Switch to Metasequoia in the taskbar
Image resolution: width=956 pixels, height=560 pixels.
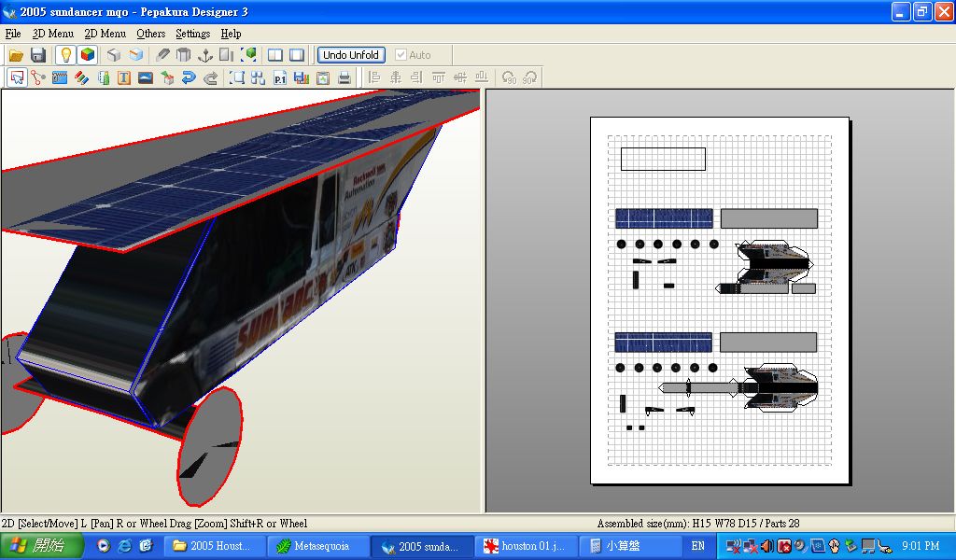click(x=313, y=546)
